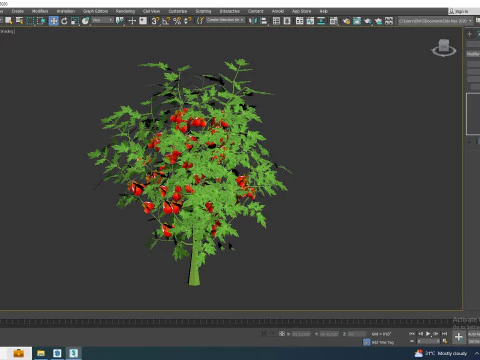Viewport: 480px width, 360px height.
Task: Open Time Configuration icon
Action: click(x=445, y=341)
